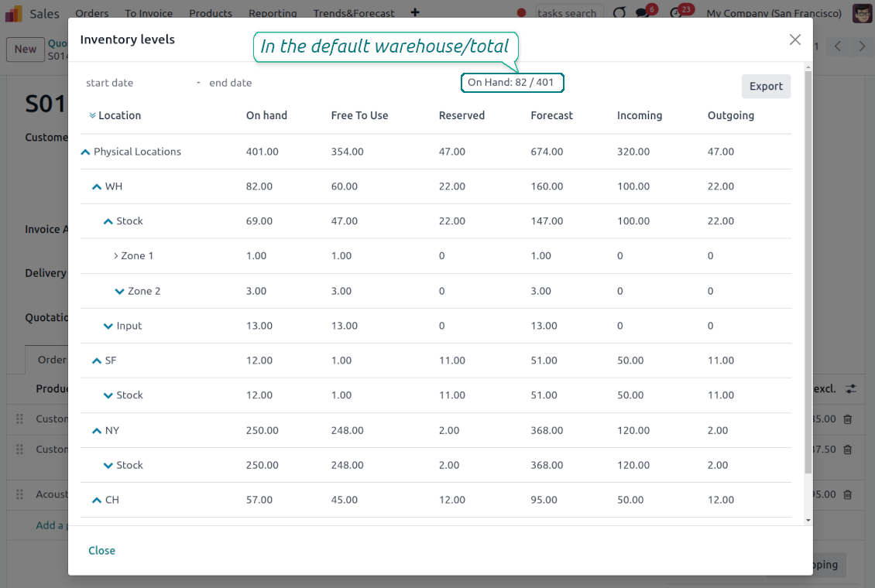Open the Reporting menu
The height and width of the screenshot is (588, 875).
(273, 13)
